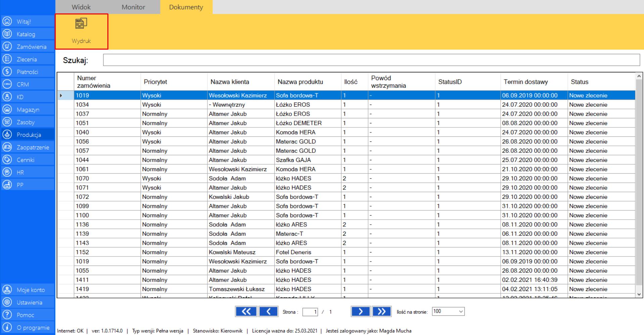
Task: Click Materac-T product cell
Action: click(x=308, y=234)
